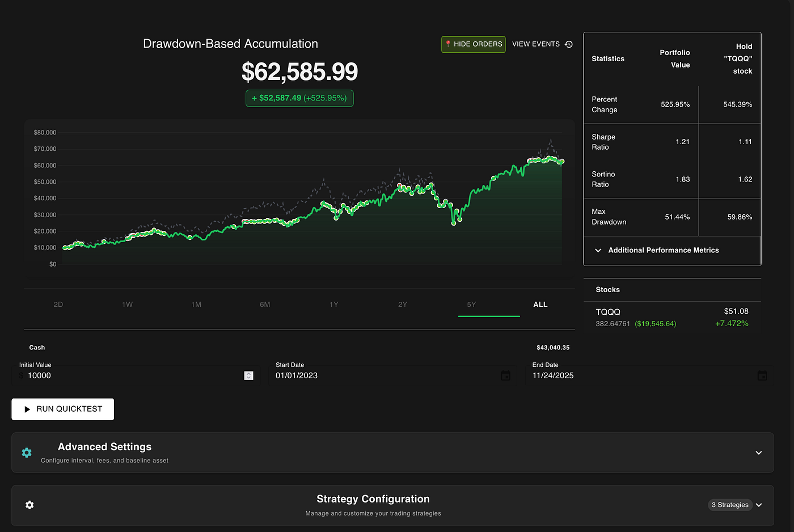Image resolution: width=794 pixels, height=532 pixels.
Task: Click the 3 Strategies badge
Action: (730, 505)
